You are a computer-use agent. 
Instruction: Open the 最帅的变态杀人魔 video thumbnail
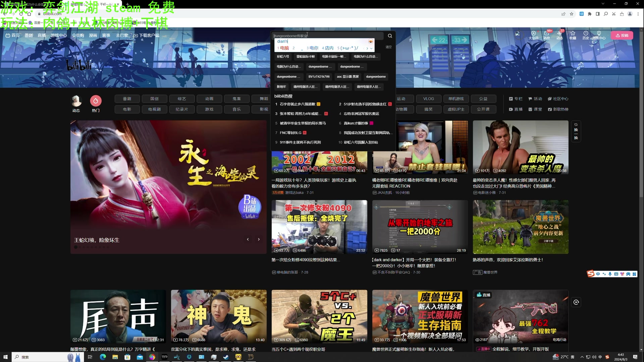(521, 147)
